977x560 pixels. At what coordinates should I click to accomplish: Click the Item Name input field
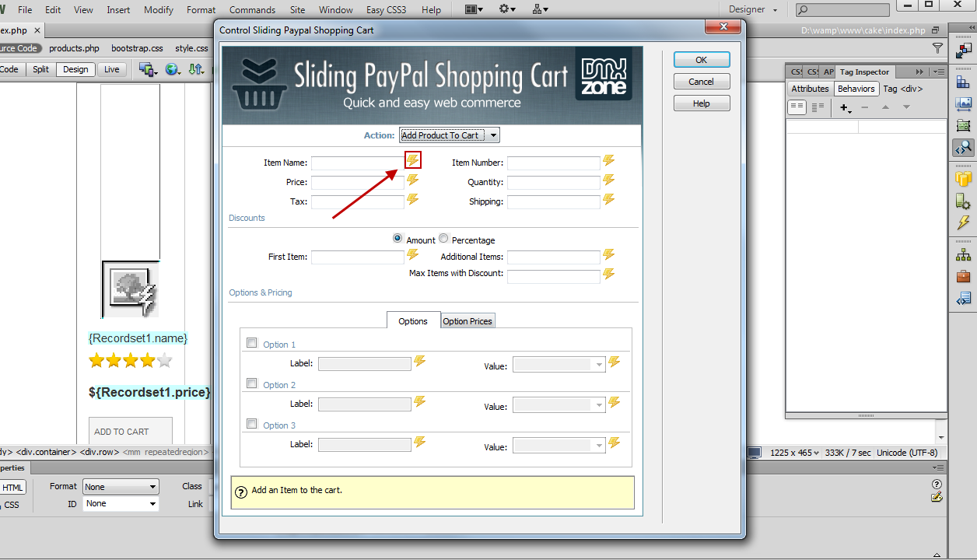358,163
